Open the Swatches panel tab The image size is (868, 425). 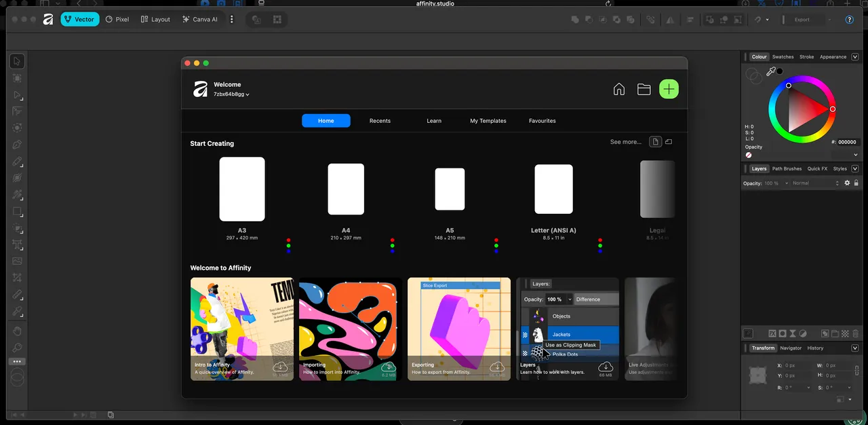(x=783, y=57)
